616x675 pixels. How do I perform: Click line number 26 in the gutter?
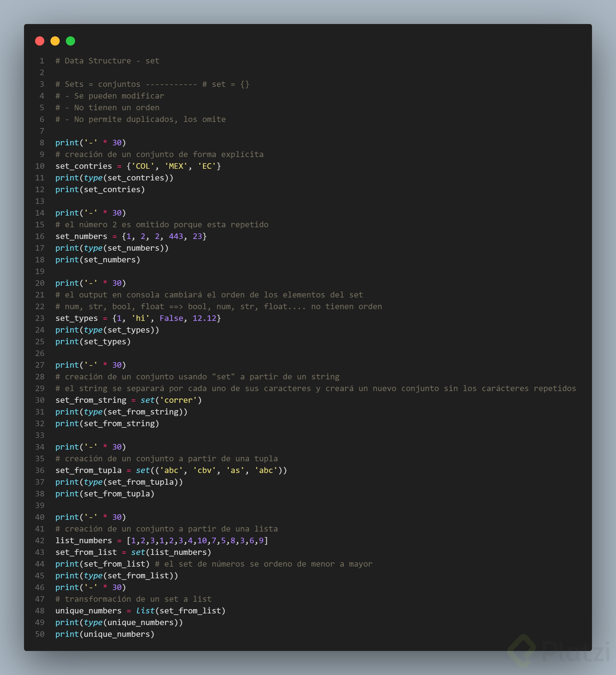(40, 353)
